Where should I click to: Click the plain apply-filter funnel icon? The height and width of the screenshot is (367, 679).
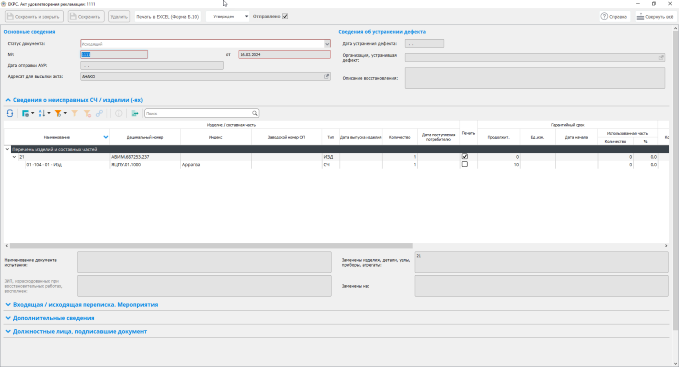tap(74, 113)
